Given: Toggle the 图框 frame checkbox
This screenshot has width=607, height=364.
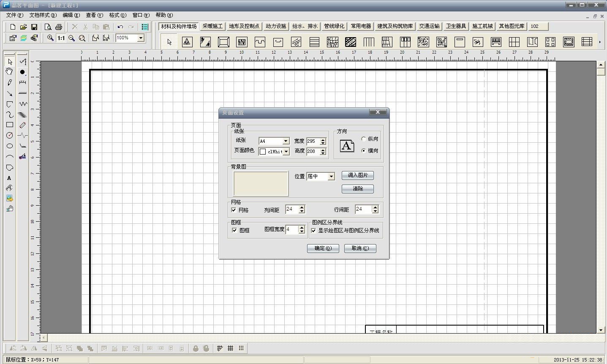Looking at the screenshot, I should click(234, 230).
